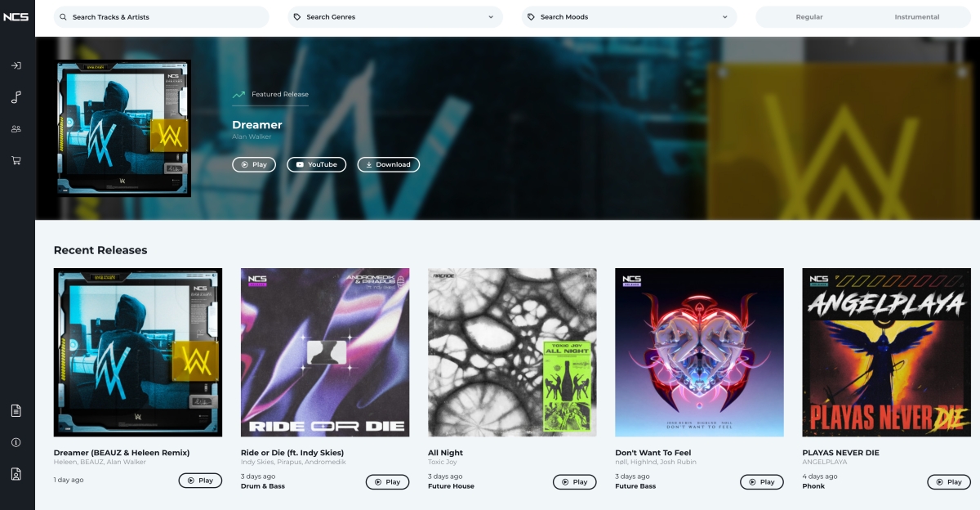
Task: Open the artists people icon in sidebar
Action: pos(16,129)
